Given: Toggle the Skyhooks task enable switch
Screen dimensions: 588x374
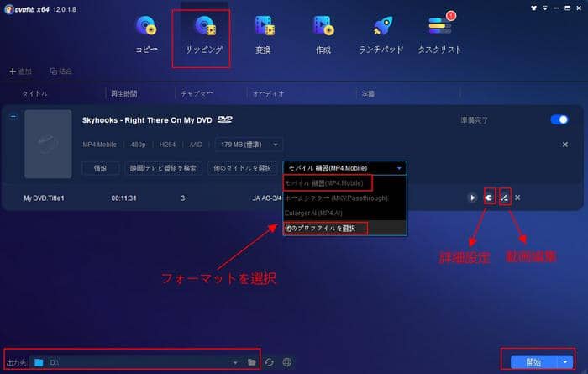Looking at the screenshot, I should [x=559, y=119].
